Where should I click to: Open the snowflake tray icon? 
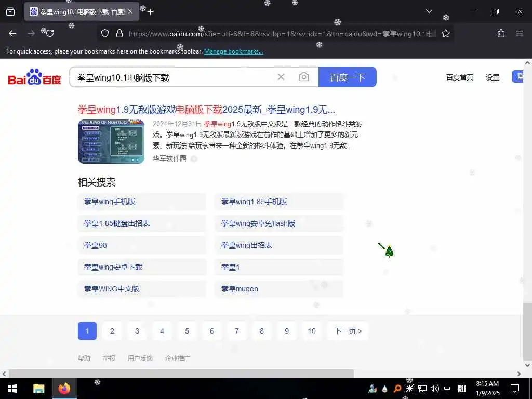pyautogui.click(x=409, y=389)
